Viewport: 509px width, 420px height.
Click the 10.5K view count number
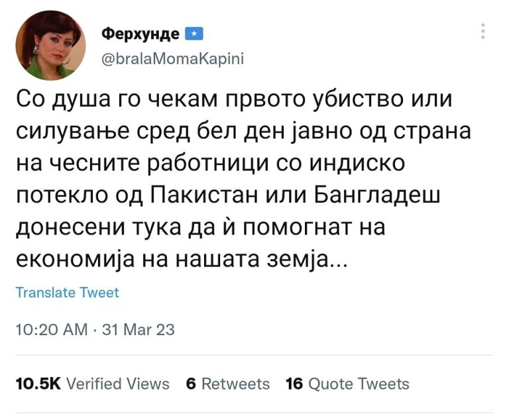coord(38,384)
